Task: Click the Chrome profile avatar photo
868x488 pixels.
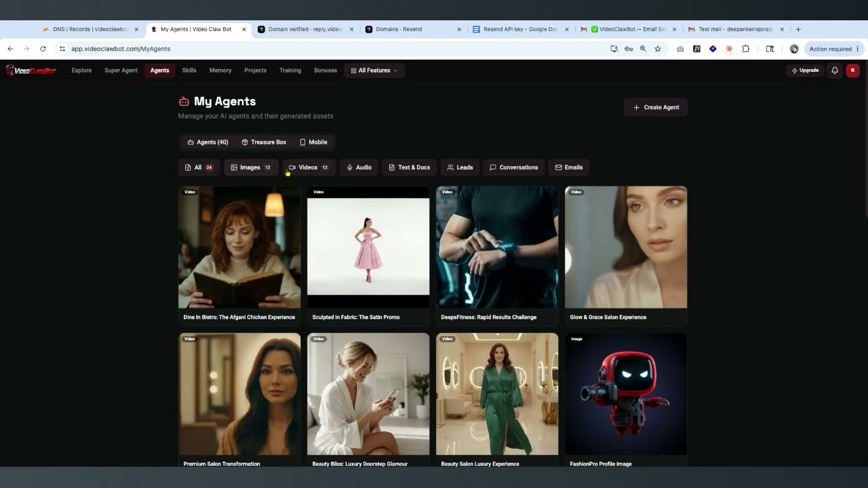Action: tap(794, 49)
